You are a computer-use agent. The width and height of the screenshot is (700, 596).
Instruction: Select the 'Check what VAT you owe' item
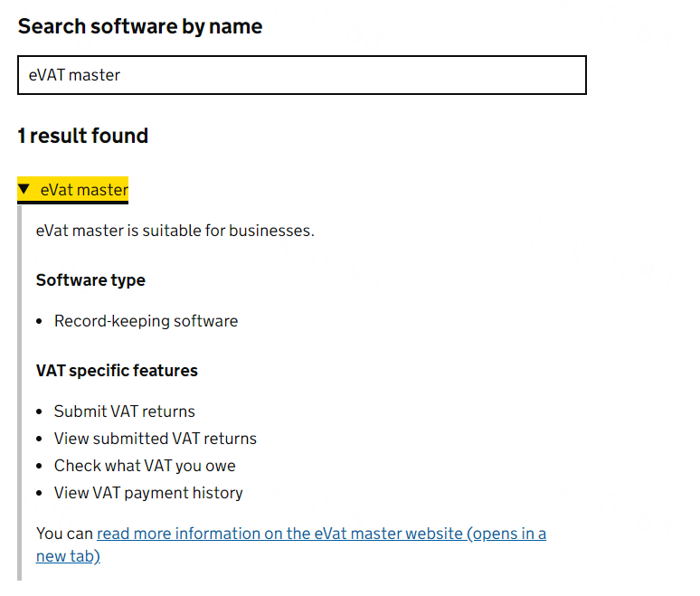coord(145,466)
